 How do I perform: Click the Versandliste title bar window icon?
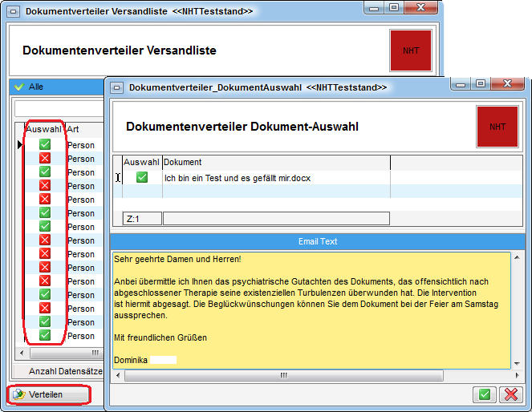(x=14, y=11)
